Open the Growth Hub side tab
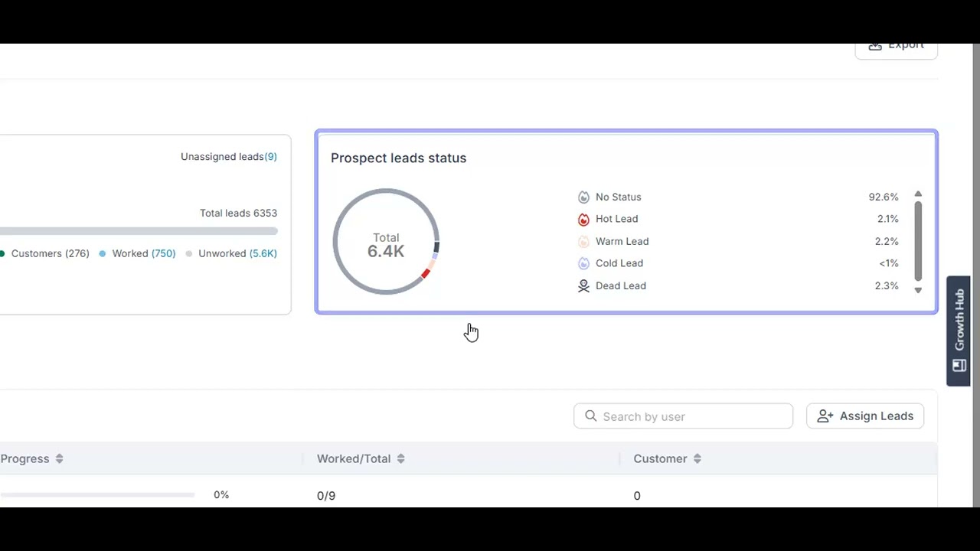This screenshot has width=980, height=551. coord(959,331)
